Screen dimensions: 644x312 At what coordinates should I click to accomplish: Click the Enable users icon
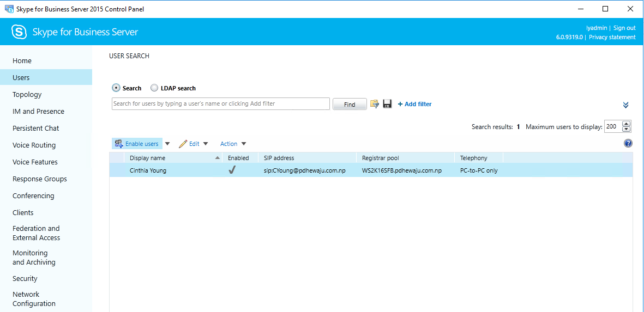(x=119, y=144)
